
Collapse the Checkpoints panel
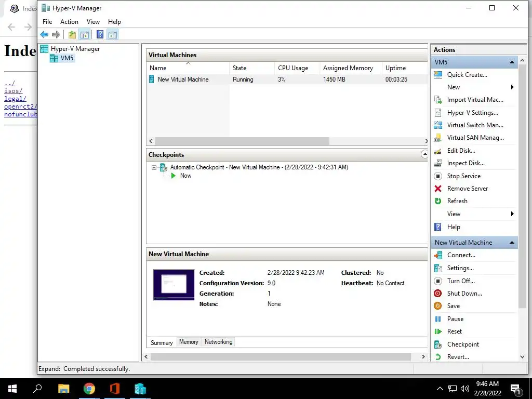click(424, 154)
